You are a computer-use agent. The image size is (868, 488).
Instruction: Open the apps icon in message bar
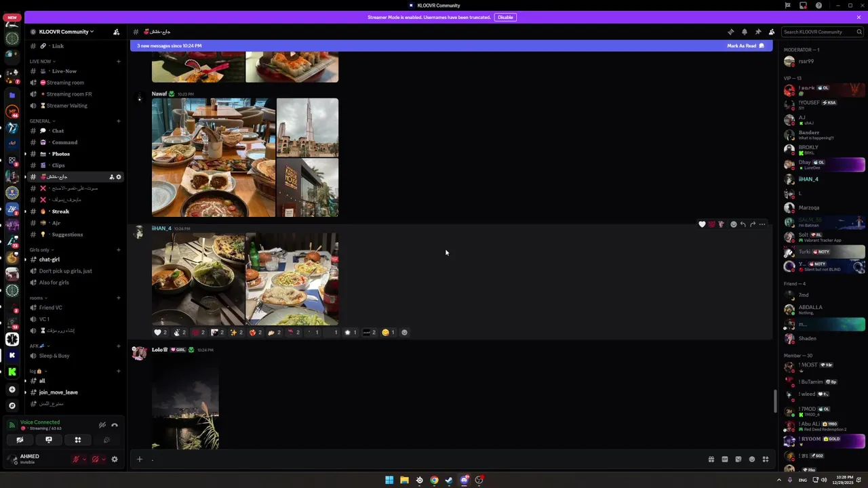(765, 459)
